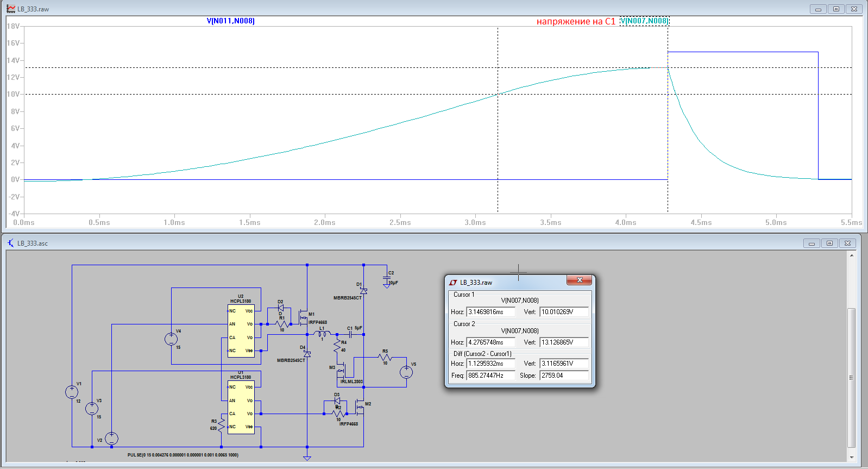
Task: Click the Cursor 2 Vert value field
Action: tap(564, 342)
